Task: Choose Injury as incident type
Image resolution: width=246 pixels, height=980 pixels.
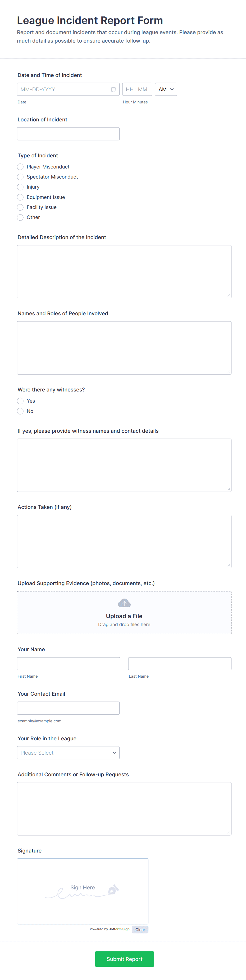Action: click(20, 187)
